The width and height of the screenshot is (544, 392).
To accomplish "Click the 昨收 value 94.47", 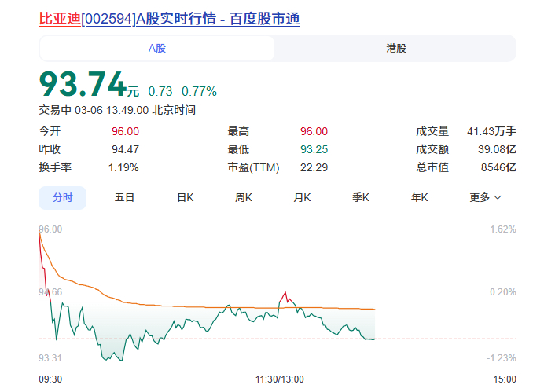I will pos(125,149).
